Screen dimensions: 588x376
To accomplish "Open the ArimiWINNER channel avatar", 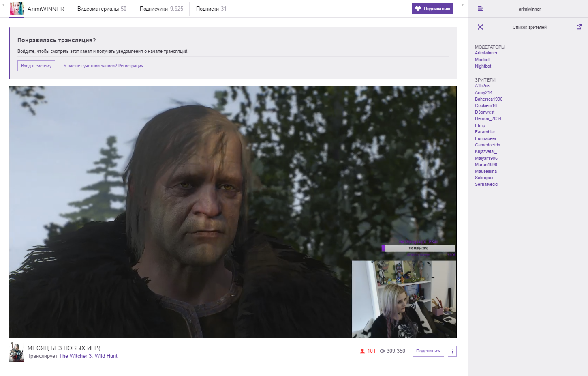I will pyautogui.click(x=17, y=9).
